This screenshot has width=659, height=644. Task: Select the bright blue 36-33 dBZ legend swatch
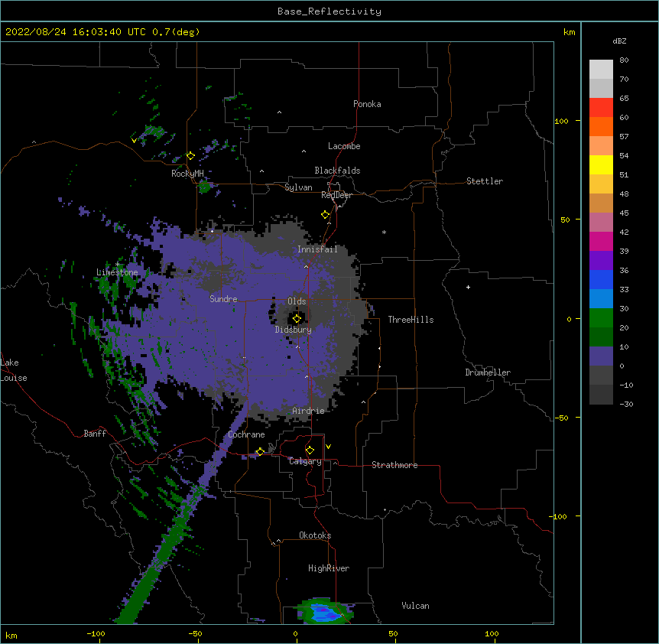click(x=601, y=279)
